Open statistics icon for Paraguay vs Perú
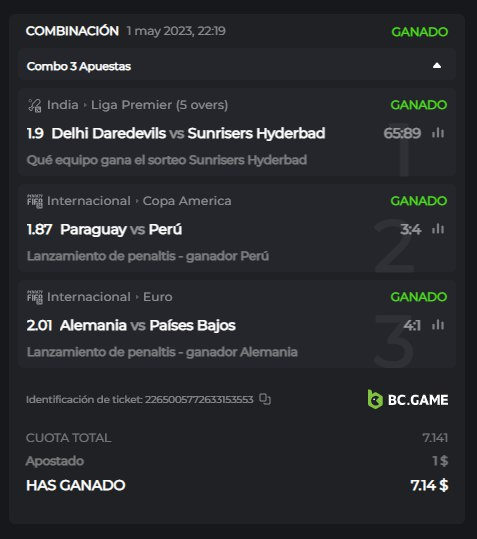477x539 pixels. [x=438, y=229]
